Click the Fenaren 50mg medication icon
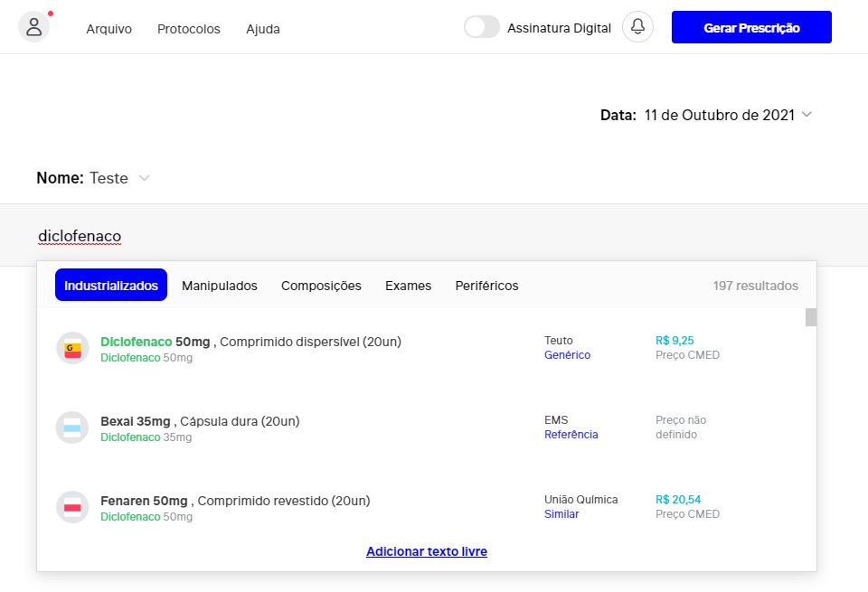Image resolution: width=868 pixels, height=592 pixels. point(72,507)
